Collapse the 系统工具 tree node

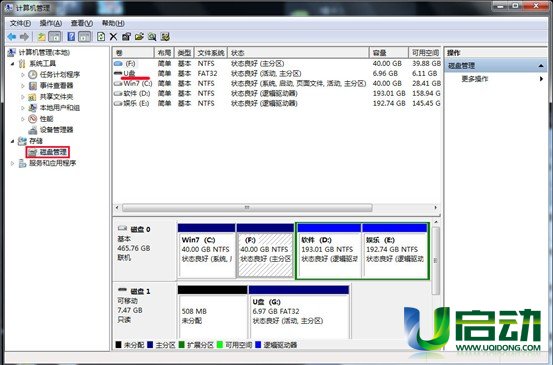(x=13, y=64)
